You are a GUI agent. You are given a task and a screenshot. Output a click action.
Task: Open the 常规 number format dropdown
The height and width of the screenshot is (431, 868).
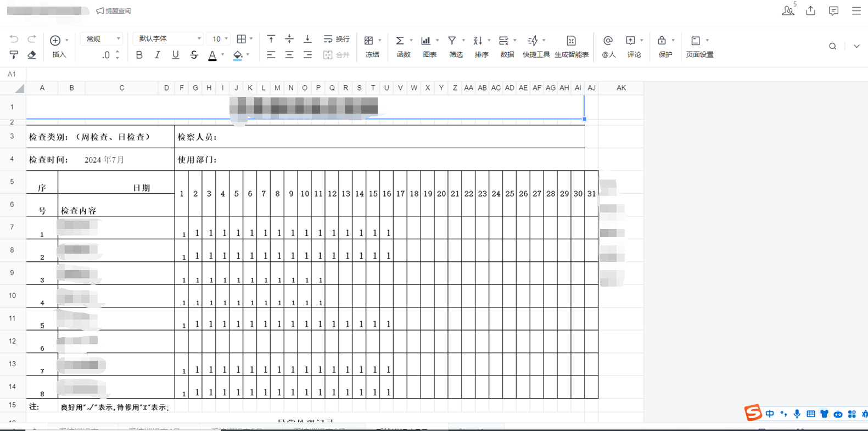[x=102, y=39]
